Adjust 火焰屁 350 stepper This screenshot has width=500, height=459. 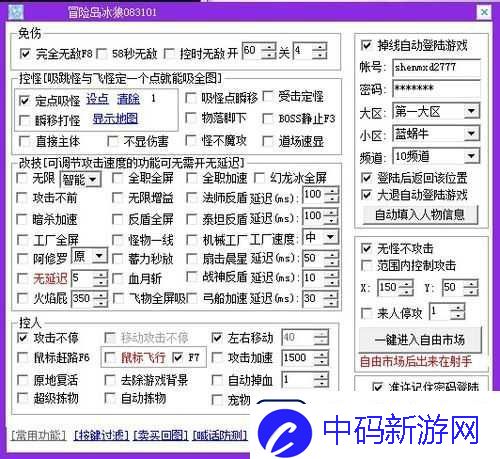click(x=100, y=299)
